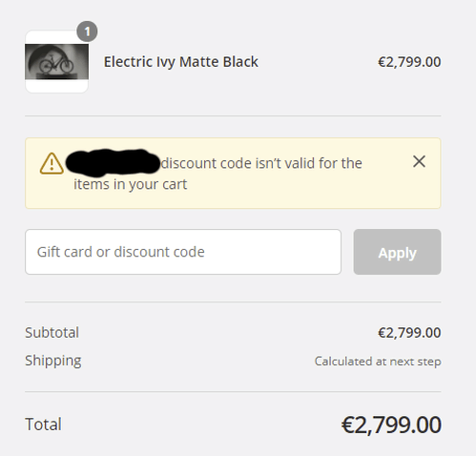Focus the gift card or discount code field
Screen dimensions: 476x456
coord(183,252)
